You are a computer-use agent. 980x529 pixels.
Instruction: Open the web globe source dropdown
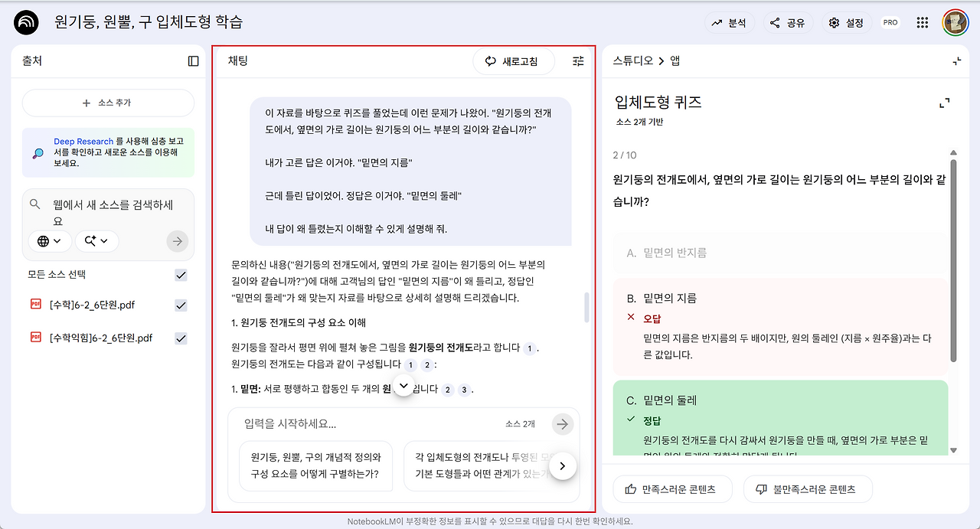50,241
